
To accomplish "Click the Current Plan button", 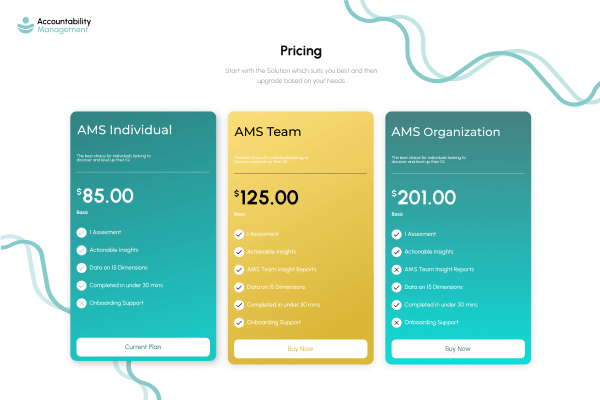I will pyautogui.click(x=143, y=347).
